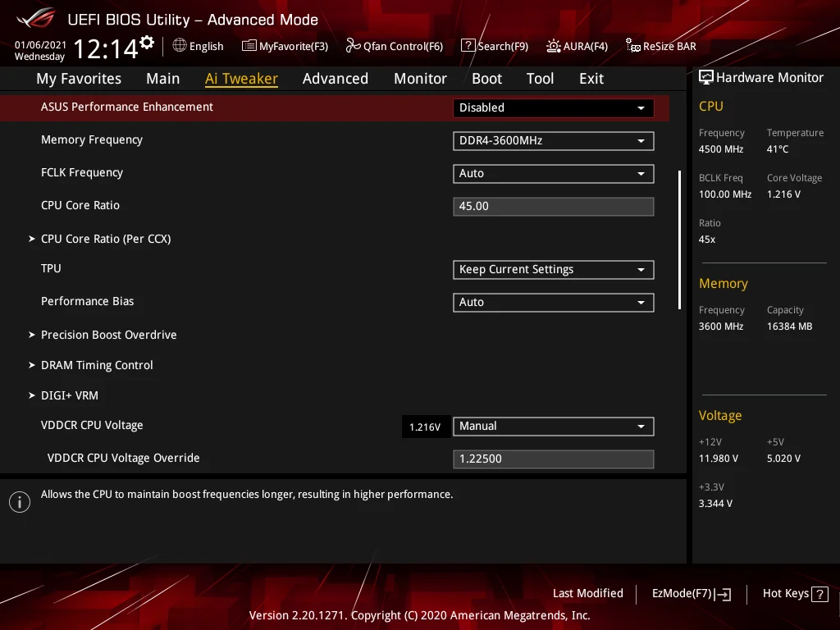Click +5V 5.020 V value

click(x=783, y=459)
